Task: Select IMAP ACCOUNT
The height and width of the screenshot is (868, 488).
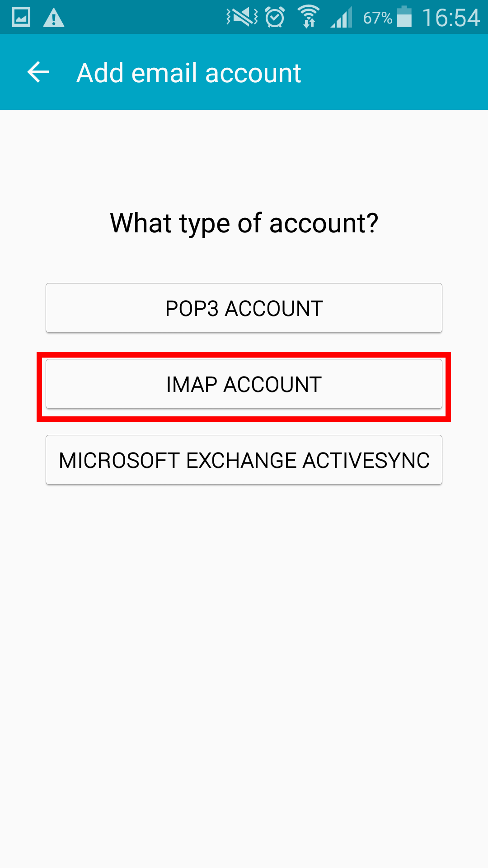Action: click(x=244, y=384)
